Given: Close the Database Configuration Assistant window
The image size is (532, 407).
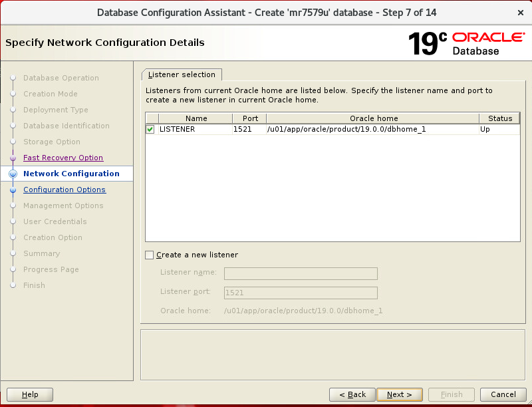Looking at the screenshot, I should coord(521,13).
